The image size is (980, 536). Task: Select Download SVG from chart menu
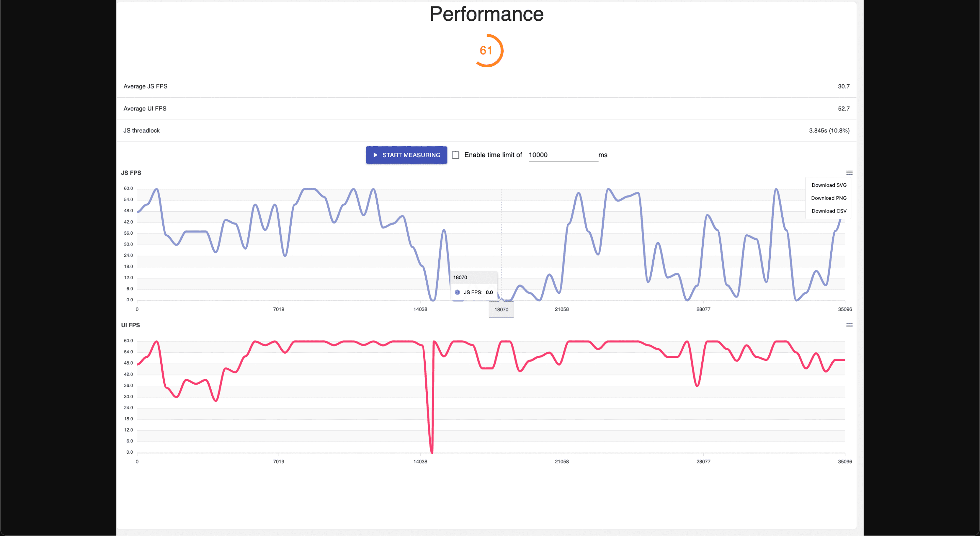829,185
